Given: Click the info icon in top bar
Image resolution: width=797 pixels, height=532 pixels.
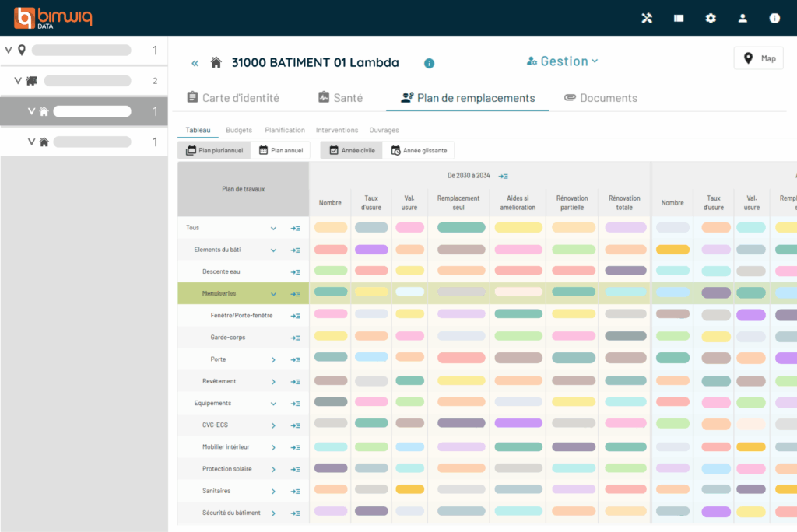Looking at the screenshot, I should [774, 18].
